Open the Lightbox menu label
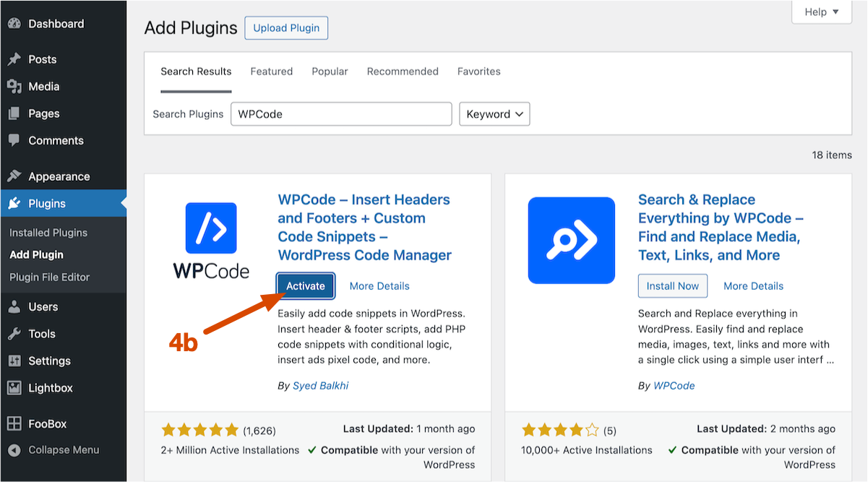Screen dimensions: 868x482 51,387
